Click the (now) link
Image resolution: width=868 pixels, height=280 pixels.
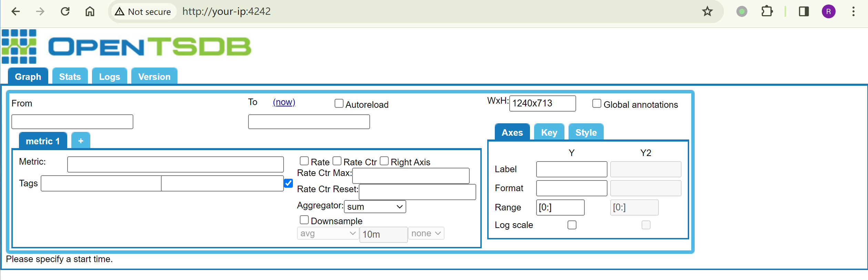(284, 102)
